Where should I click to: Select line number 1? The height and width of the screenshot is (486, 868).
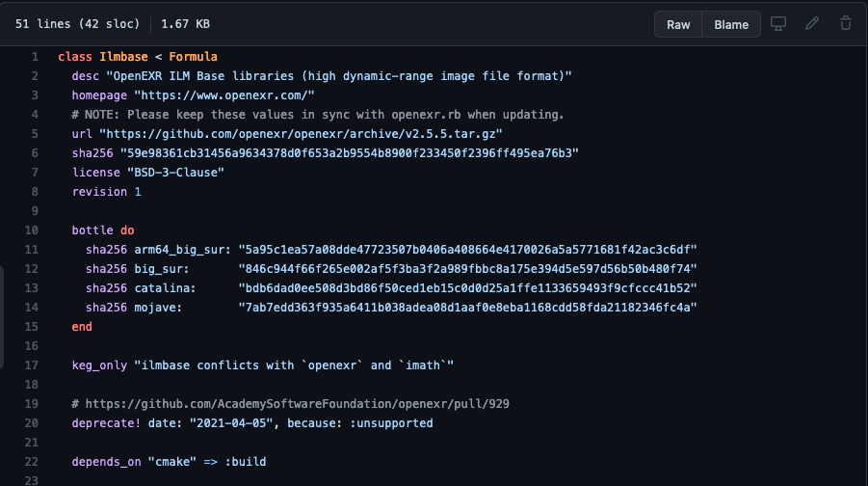[x=35, y=57]
